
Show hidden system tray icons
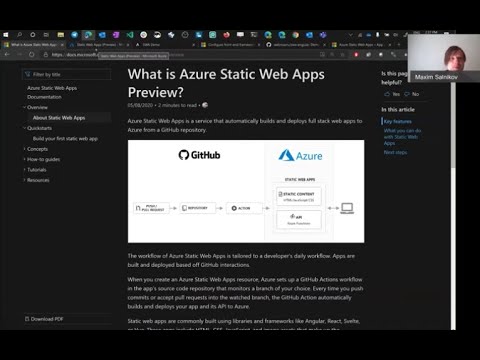pyautogui.click(x=350, y=35)
